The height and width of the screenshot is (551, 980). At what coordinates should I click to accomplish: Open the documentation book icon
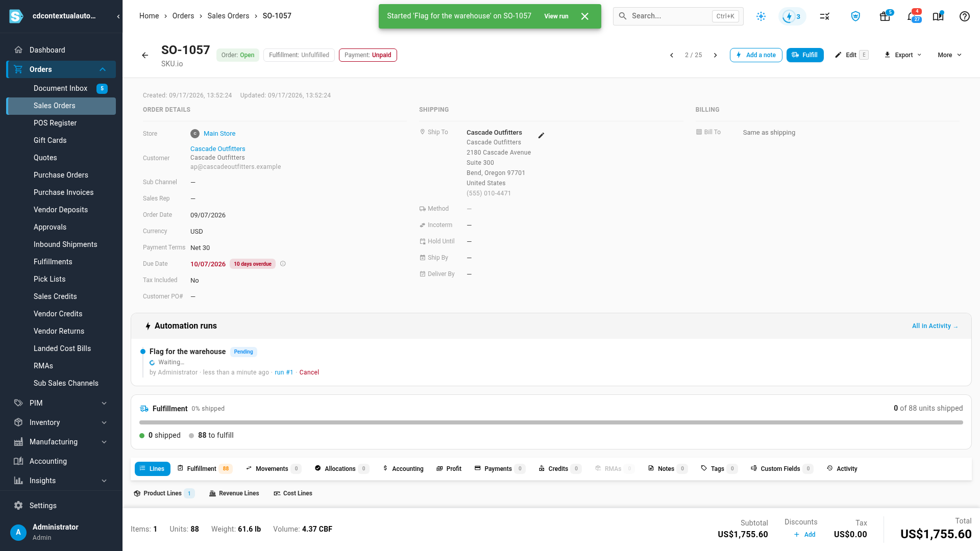[938, 16]
